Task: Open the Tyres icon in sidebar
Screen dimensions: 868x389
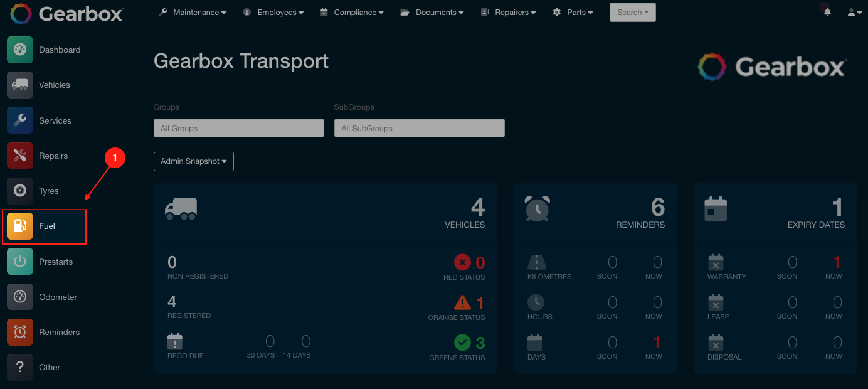Action: coord(19,191)
